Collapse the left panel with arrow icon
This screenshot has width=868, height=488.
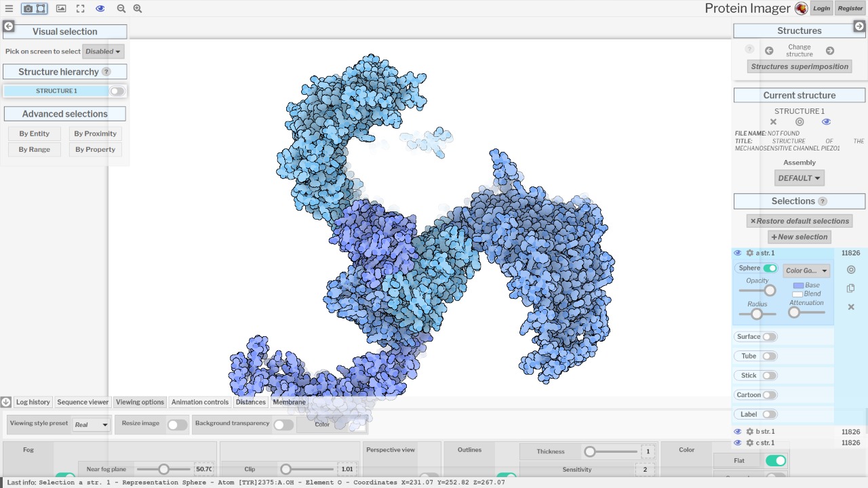(x=9, y=26)
